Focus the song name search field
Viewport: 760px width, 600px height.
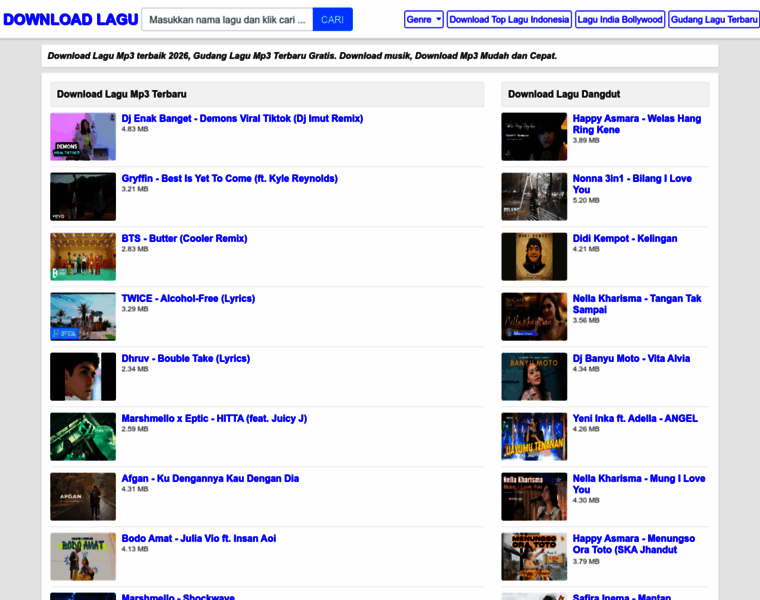[x=227, y=19]
